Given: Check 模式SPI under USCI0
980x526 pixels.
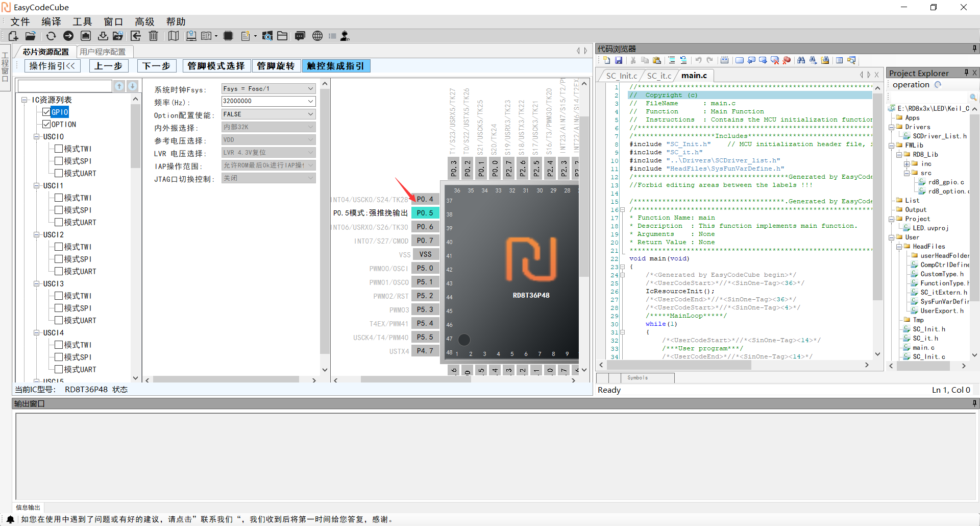Looking at the screenshot, I should (x=59, y=161).
